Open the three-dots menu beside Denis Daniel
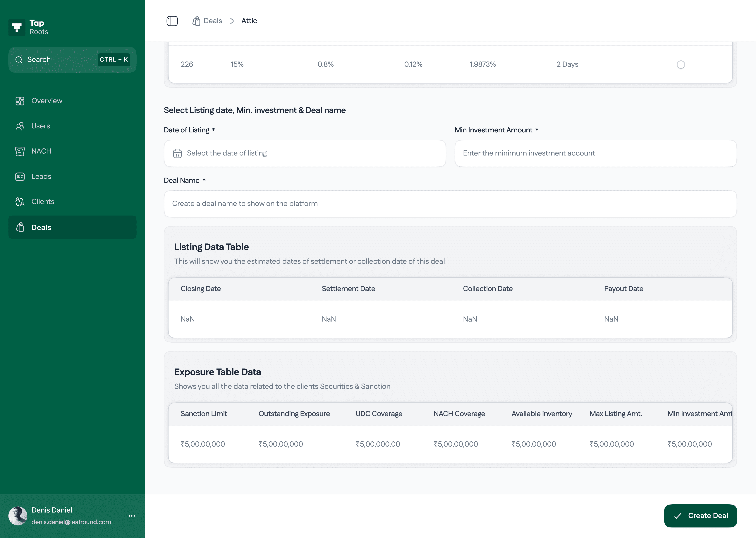Screen dimensions: 756x538 (132, 516)
